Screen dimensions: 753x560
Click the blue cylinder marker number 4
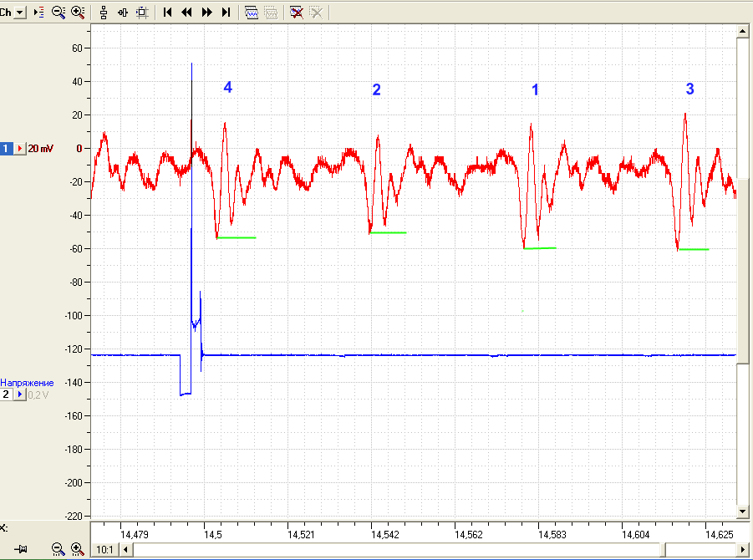point(227,87)
